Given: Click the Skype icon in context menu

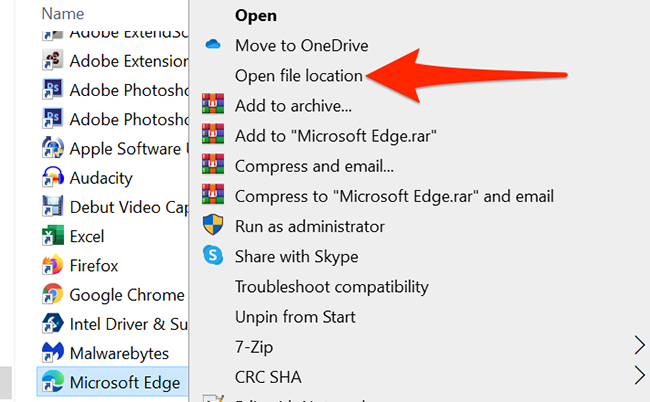Looking at the screenshot, I should 212,256.
